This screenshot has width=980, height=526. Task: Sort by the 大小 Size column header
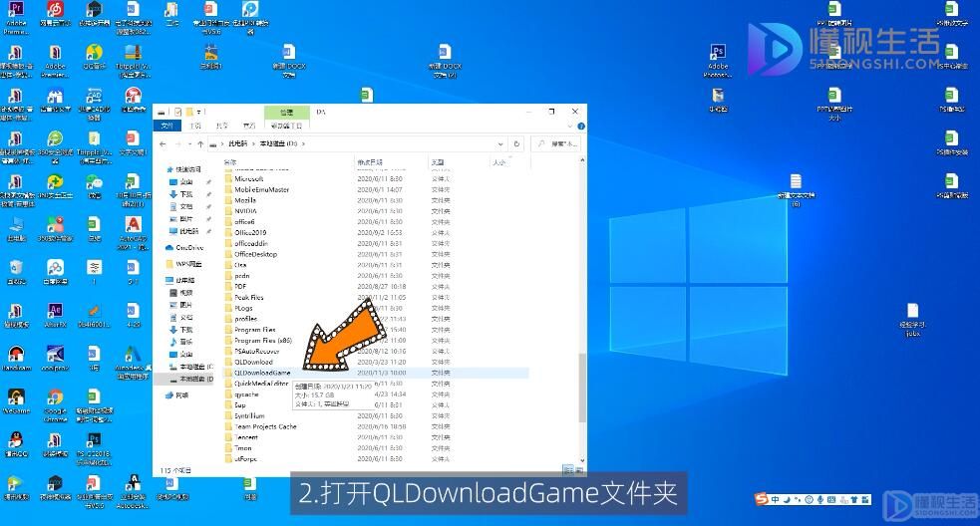(498, 162)
